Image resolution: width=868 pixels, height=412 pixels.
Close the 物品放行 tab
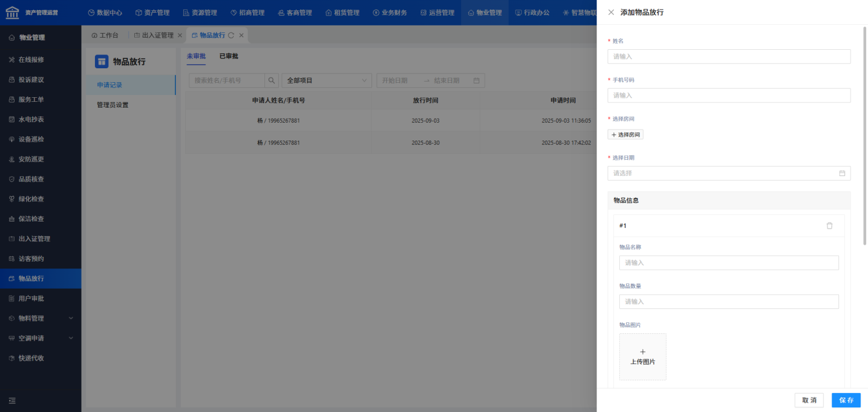[x=241, y=35]
